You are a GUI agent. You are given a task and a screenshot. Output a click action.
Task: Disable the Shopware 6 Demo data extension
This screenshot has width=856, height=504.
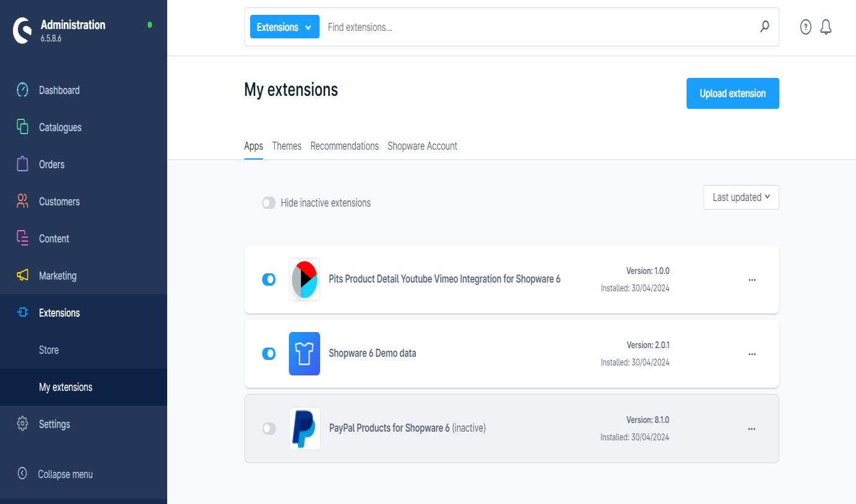[269, 354]
